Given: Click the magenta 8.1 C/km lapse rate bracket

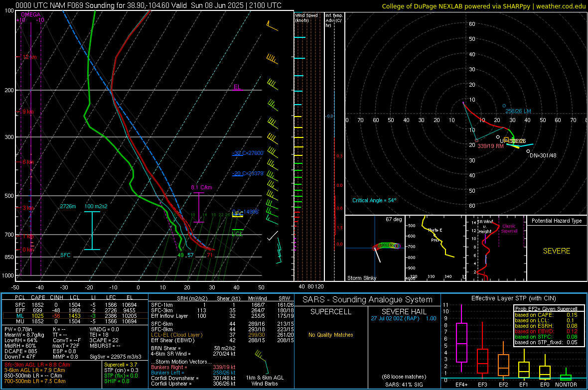Looking at the screenshot, I should tap(198, 207).
